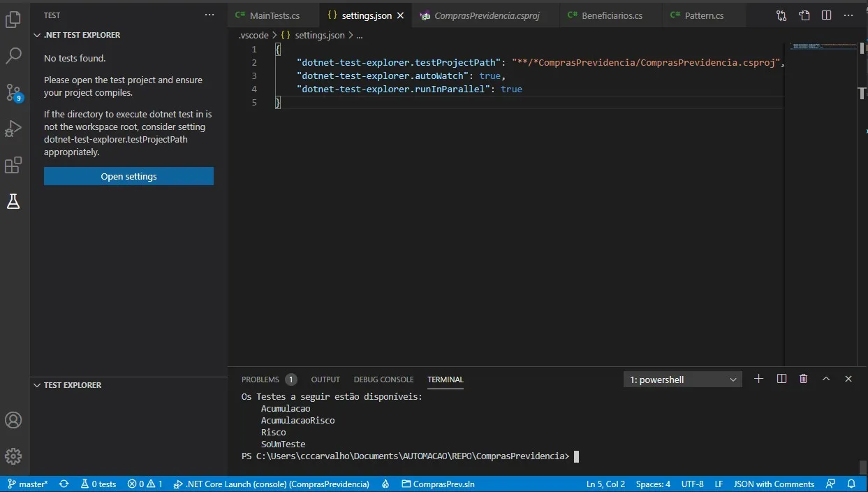Open the Explorer view in activity bar
This screenshot has height=492, width=868.
coord(13,20)
